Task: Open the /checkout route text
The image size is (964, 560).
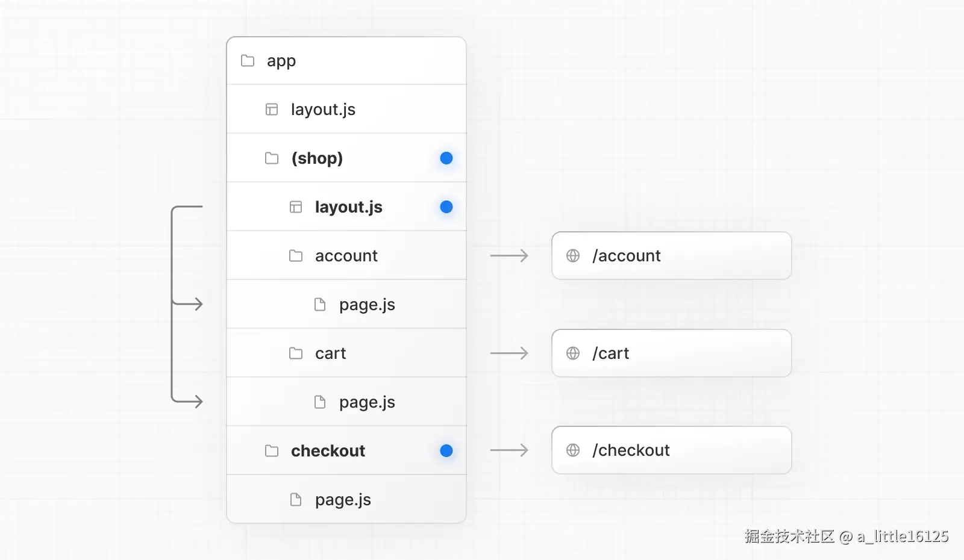Action: click(x=631, y=450)
